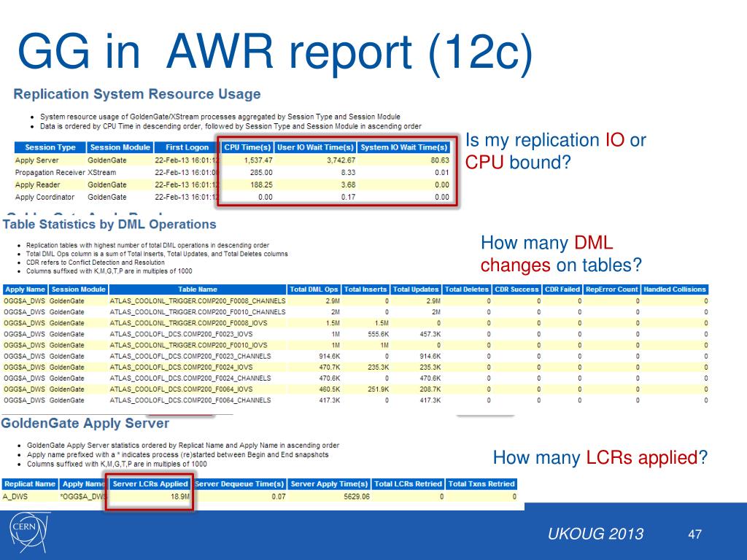747x560 pixels.
Task: Click the CPU time value 1,537.47
Action: [x=258, y=160]
